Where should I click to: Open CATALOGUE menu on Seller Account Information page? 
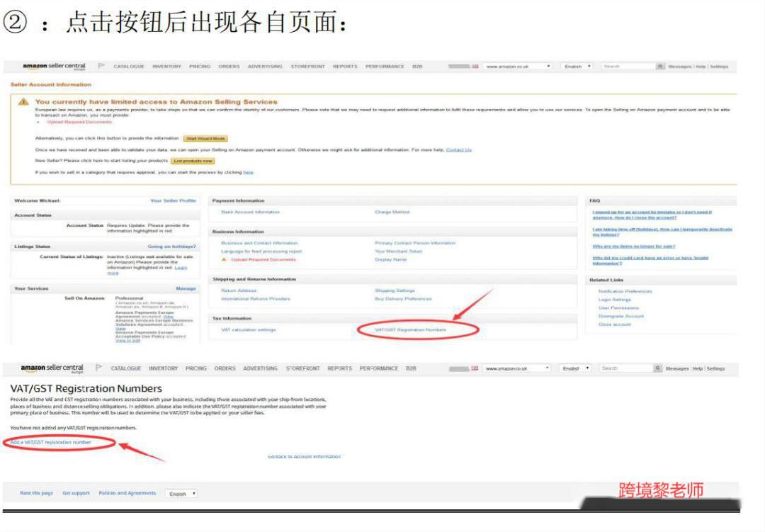click(x=129, y=67)
